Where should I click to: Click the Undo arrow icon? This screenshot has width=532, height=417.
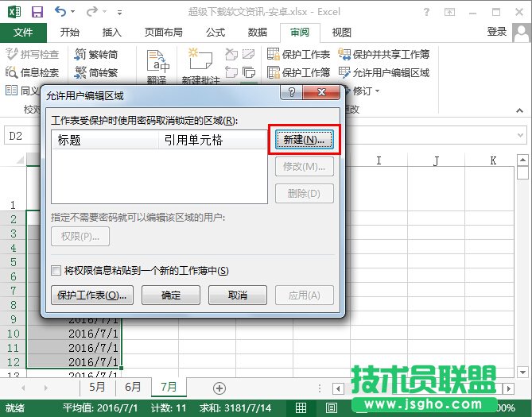[62, 12]
